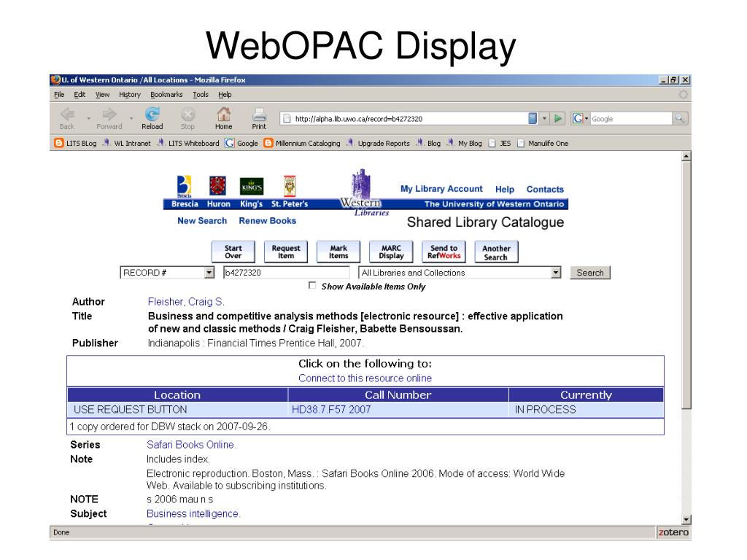Open the Google search engine selector icon

(580, 118)
